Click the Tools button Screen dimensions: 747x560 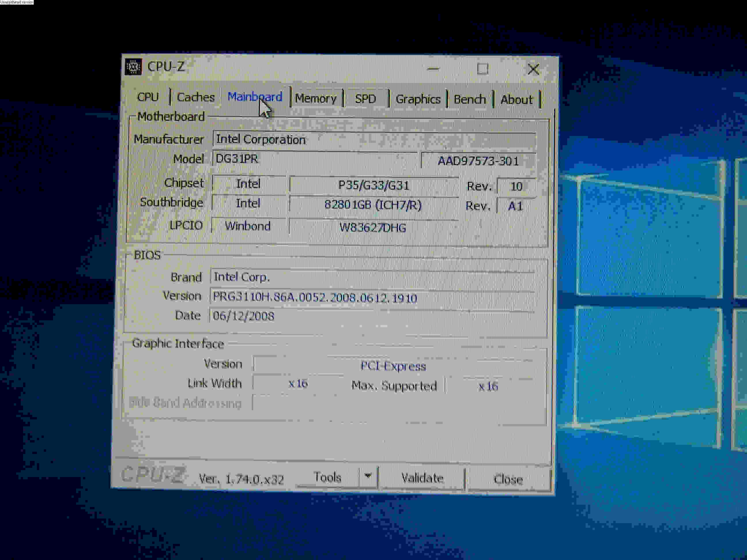[x=327, y=477]
